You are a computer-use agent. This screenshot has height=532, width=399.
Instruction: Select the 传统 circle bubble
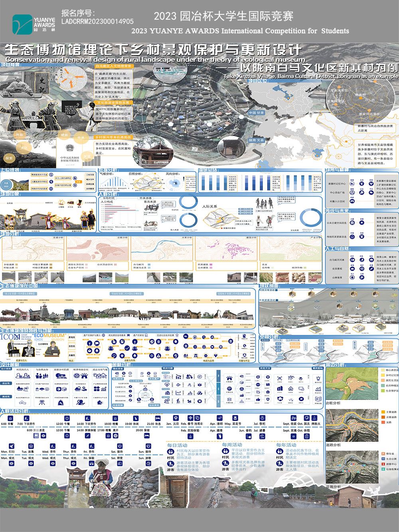click(81, 138)
